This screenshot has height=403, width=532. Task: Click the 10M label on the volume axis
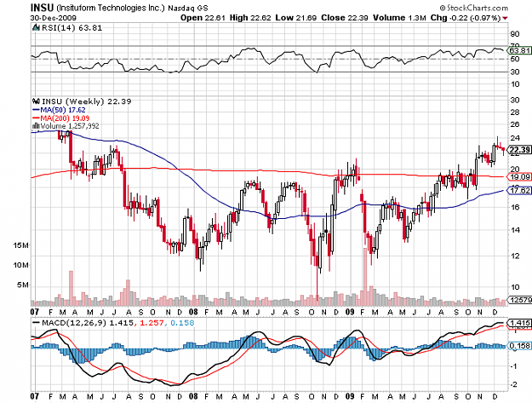[x=21, y=265]
